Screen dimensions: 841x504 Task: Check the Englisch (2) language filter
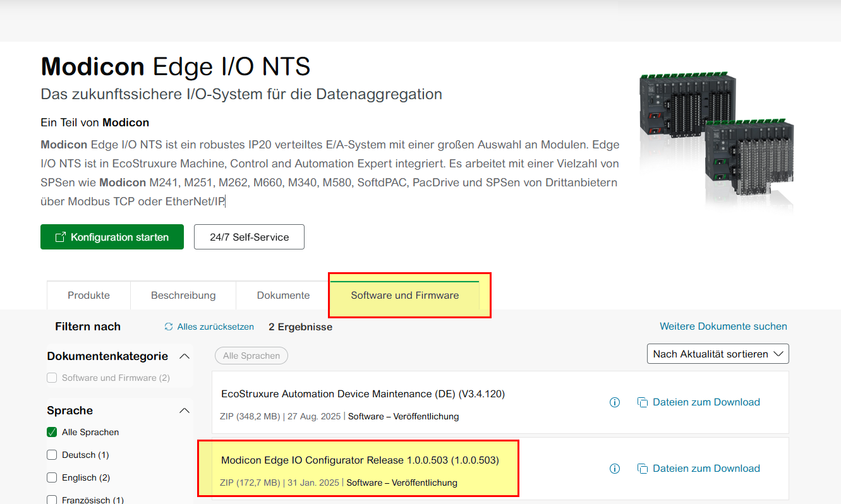(x=52, y=478)
